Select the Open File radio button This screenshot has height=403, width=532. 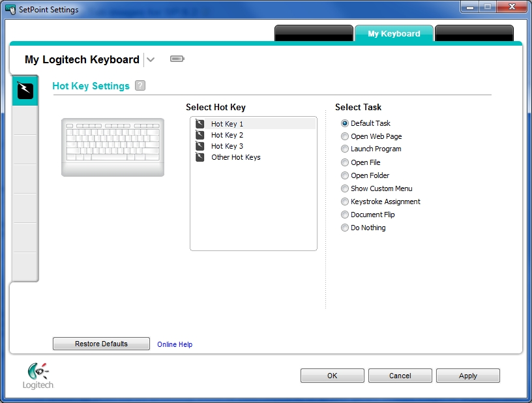(x=345, y=162)
